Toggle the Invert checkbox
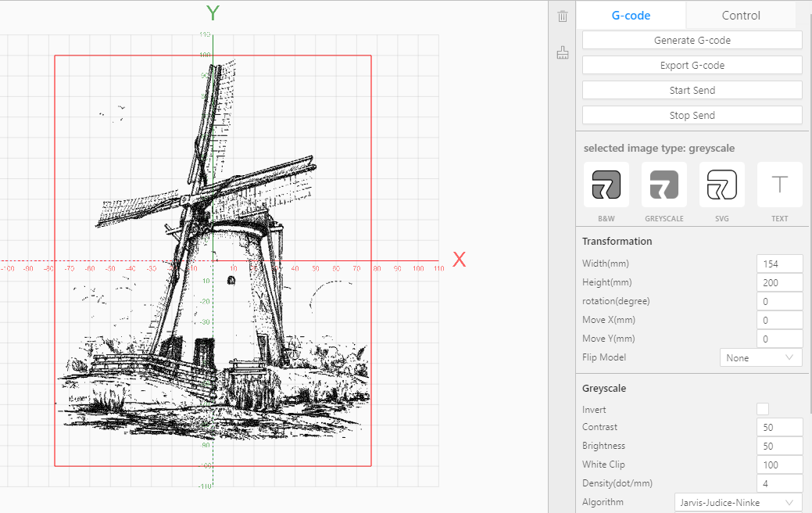This screenshot has height=513, width=812. tap(762, 409)
